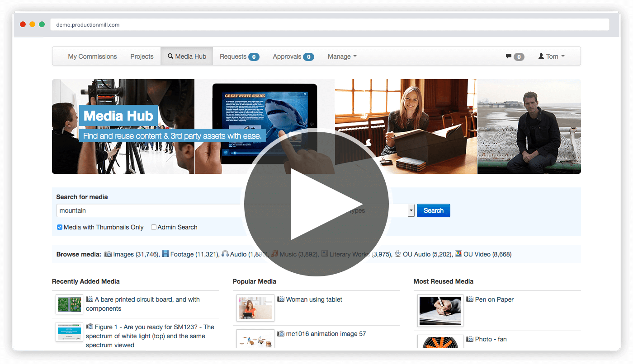Click the user silhouette icon beside Tom

click(x=541, y=56)
